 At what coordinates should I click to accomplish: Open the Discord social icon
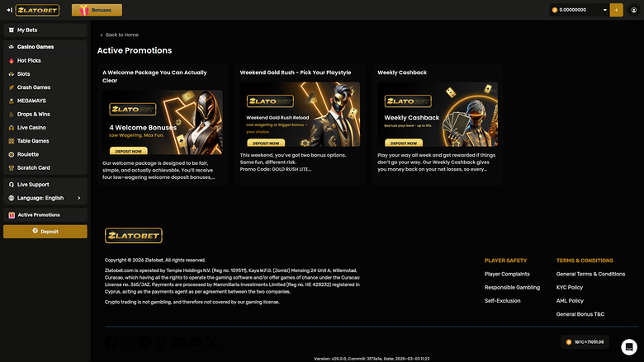196,342
